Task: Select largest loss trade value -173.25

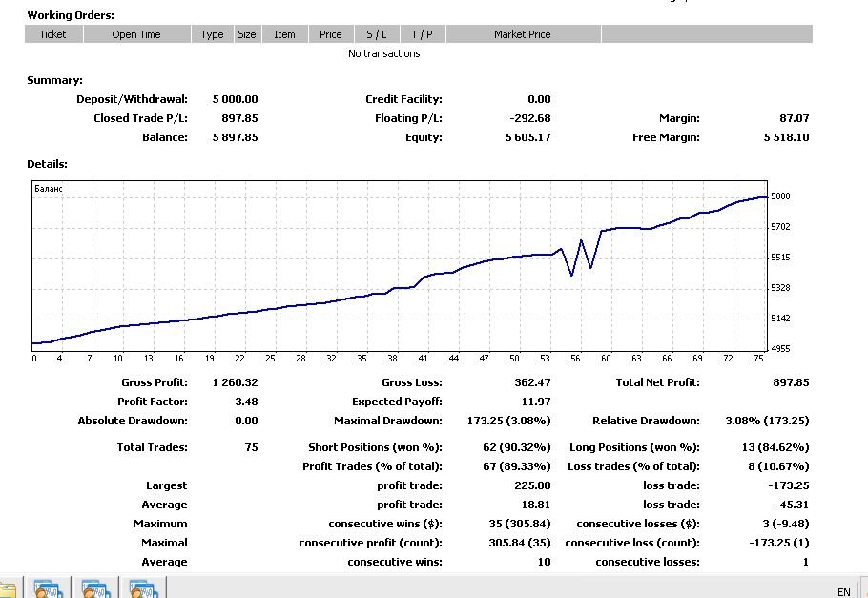Action: [x=789, y=485]
